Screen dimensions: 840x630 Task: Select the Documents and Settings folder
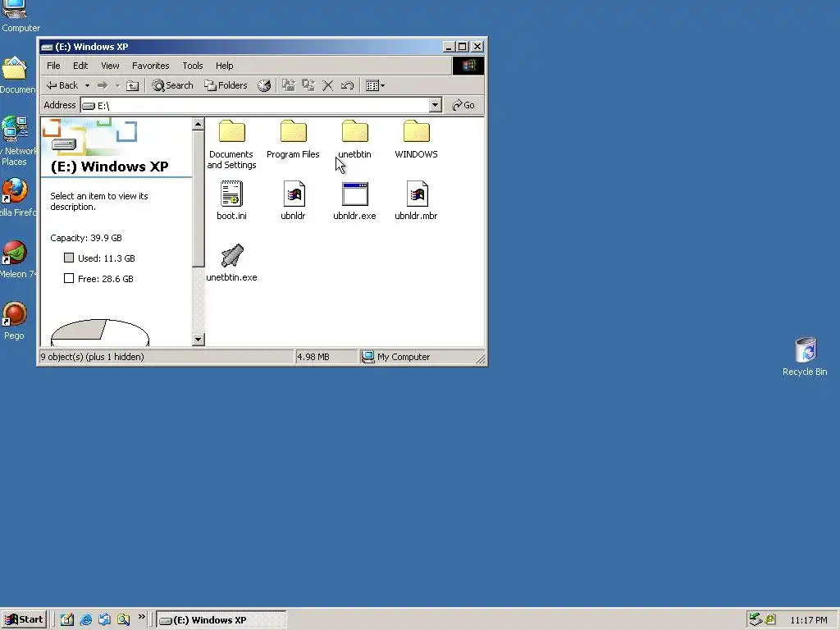pyautogui.click(x=231, y=144)
